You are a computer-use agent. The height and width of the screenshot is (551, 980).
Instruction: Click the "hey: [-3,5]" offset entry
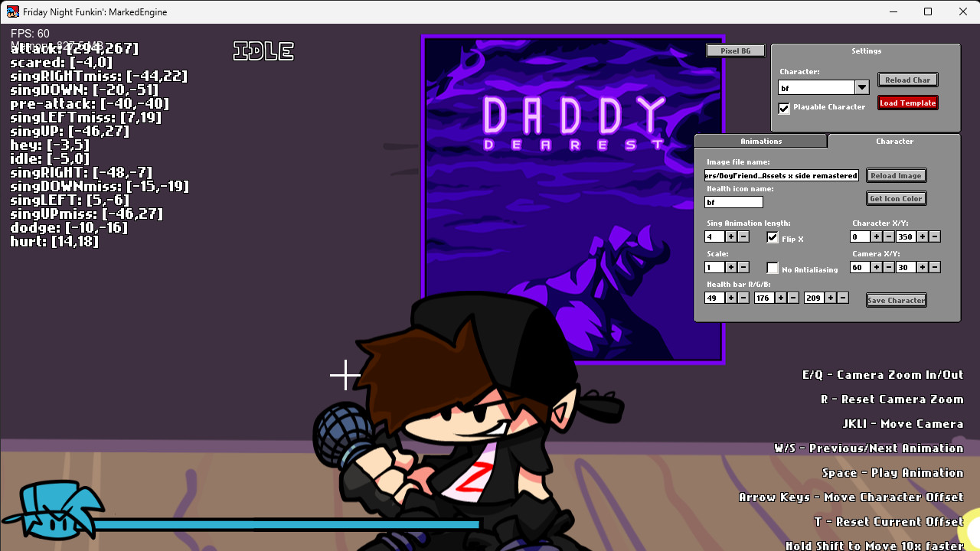click(x=50, y=145)
